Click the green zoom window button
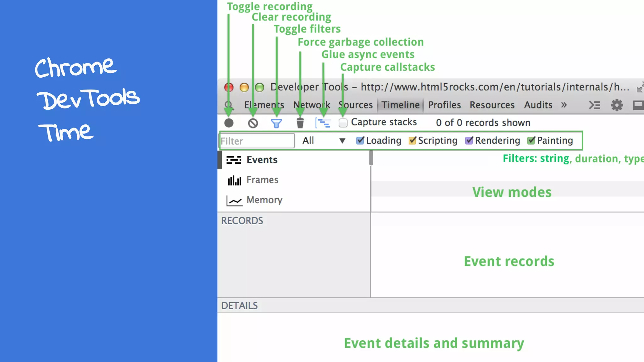Image resolution: width=644 pixels, height=362 pixels. tap(259, 87)
